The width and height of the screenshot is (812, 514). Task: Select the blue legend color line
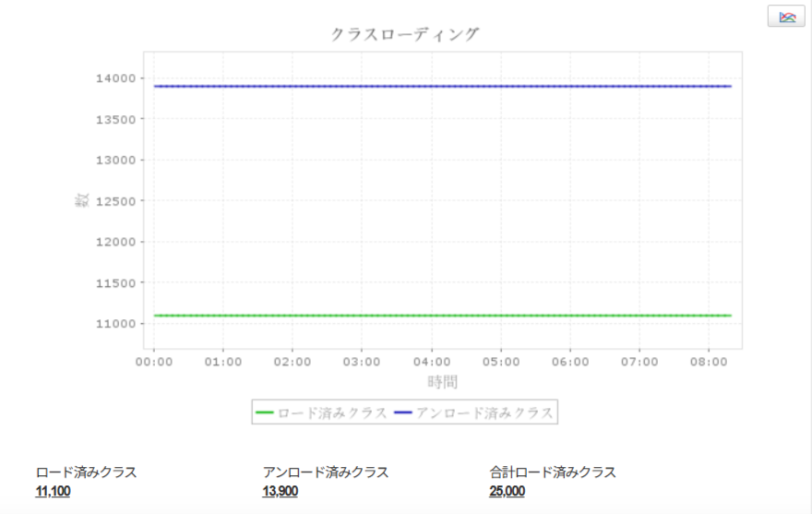[x=403, y=413]
